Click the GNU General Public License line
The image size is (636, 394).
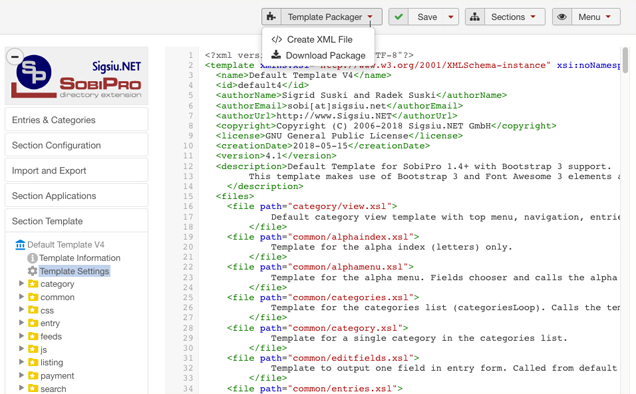pos(339,136)
